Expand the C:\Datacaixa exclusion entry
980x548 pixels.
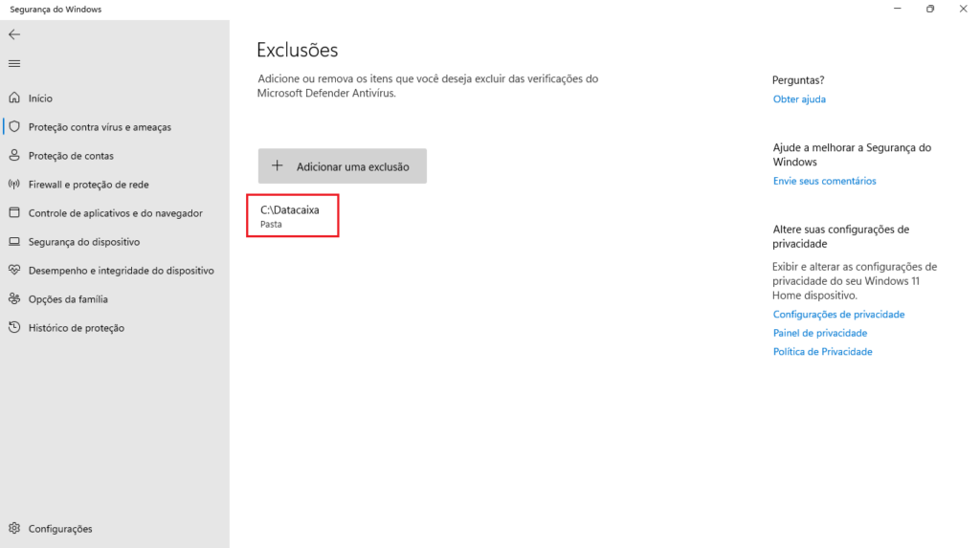pos(292,216)
